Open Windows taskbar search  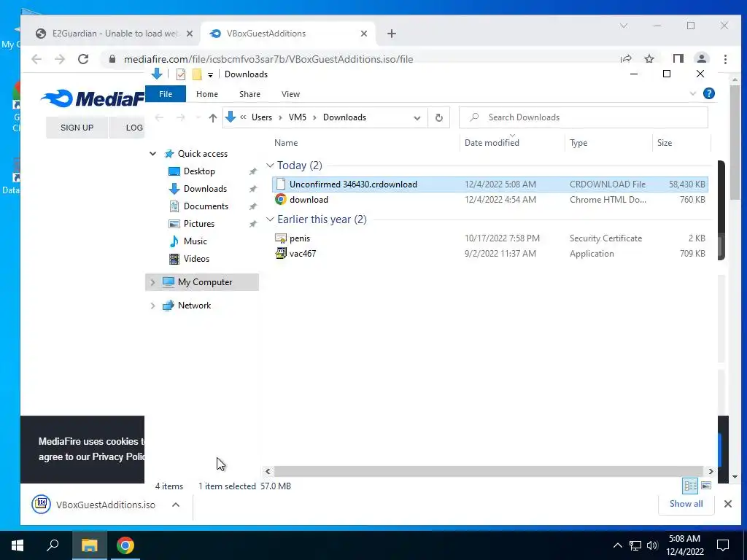coord(53,545)
